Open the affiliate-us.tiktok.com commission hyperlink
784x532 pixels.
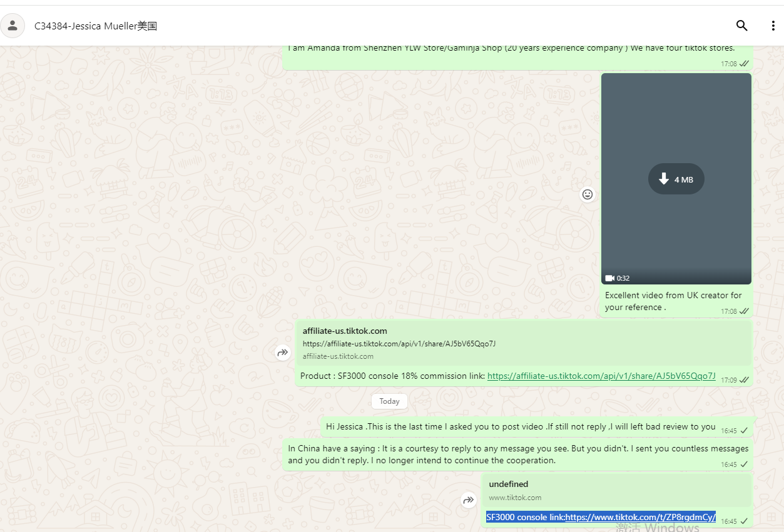[601, 376]
